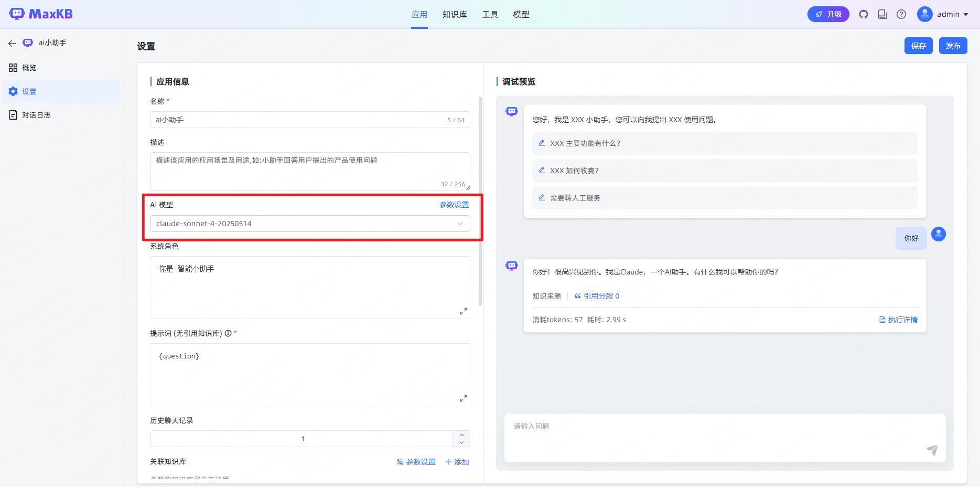This screenshot has width=980, height=487.
Task: Click the info icon beside 提示词
Action: click(228, 333)
